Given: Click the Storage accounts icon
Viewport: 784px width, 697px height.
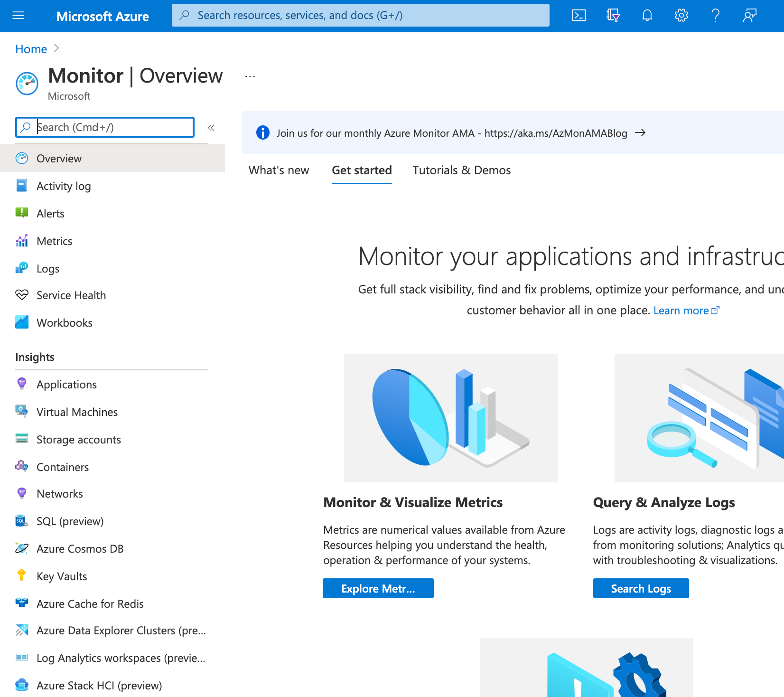Looking at the screenshot, I should click(x=22, y=438).
